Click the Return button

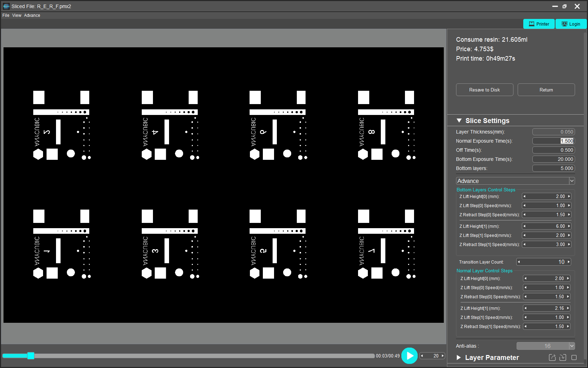(546, 90)
